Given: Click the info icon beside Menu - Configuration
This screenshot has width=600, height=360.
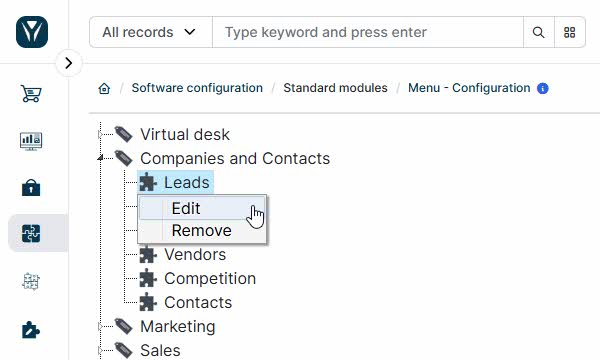Looking at the screenshot, I should tap(543, 88).
